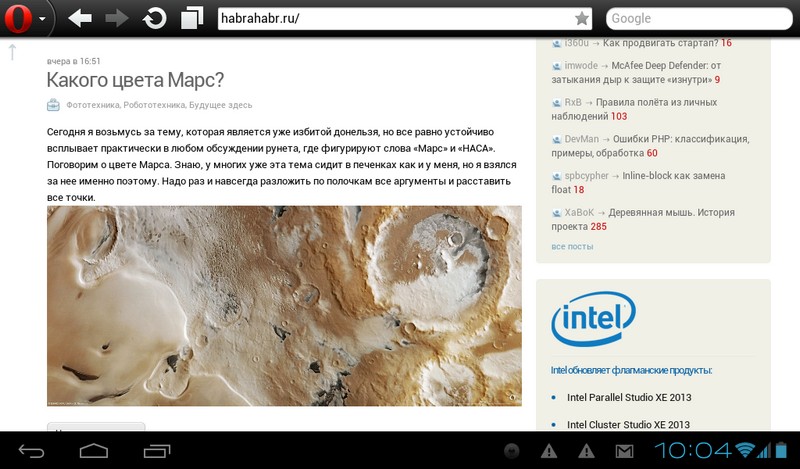The image size is (800, 469).
Task: Open the "Робототехника" hub link
Action: (154, 105)
